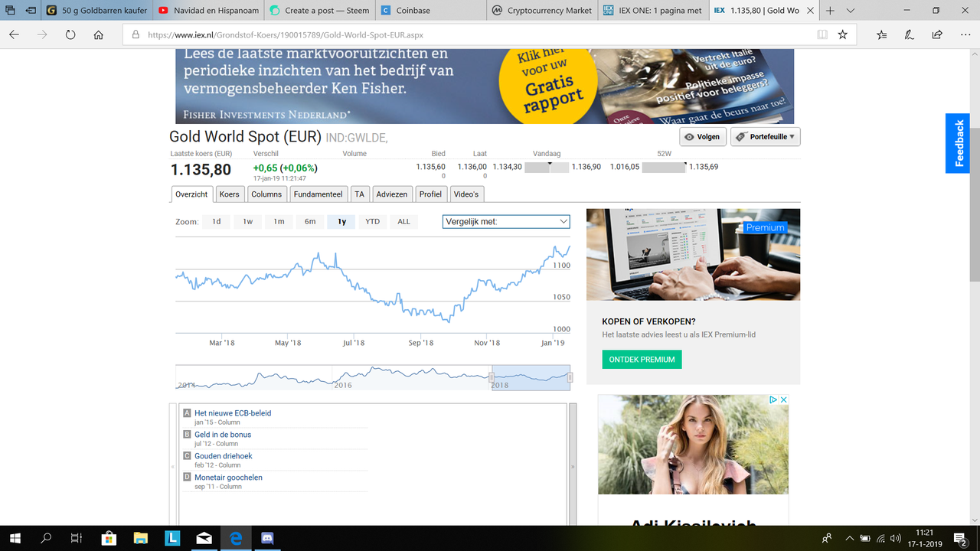Image resolution: width=980 pixels, height=551 pixels.
Task: Open Microsoft Store in the taskbar
Action: click(x=108, y=538)
